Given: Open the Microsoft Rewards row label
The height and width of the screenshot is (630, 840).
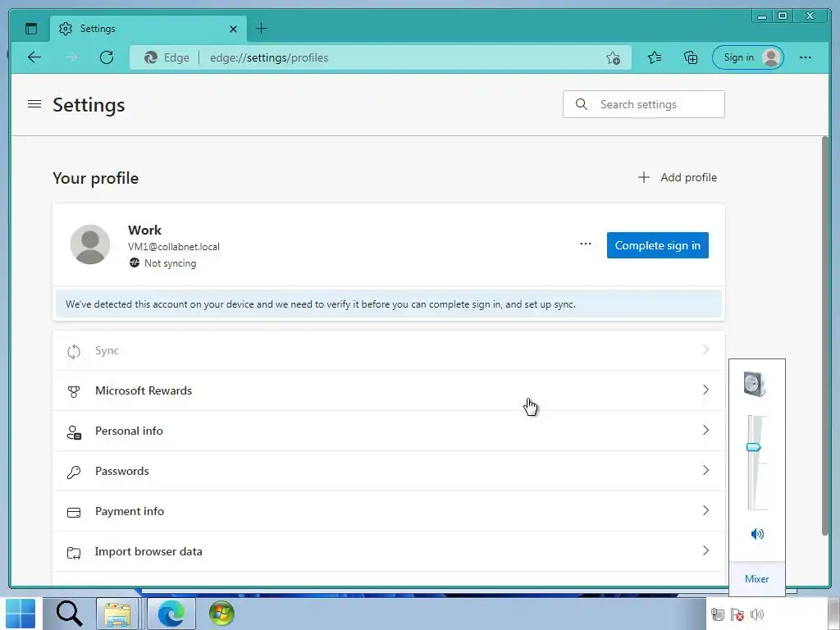Looking at the screenshot, I should [144, 390].
